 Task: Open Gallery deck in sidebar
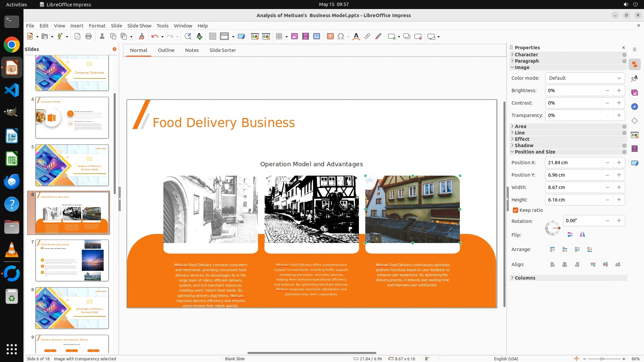pyautogui.click(x=634, y=93)
